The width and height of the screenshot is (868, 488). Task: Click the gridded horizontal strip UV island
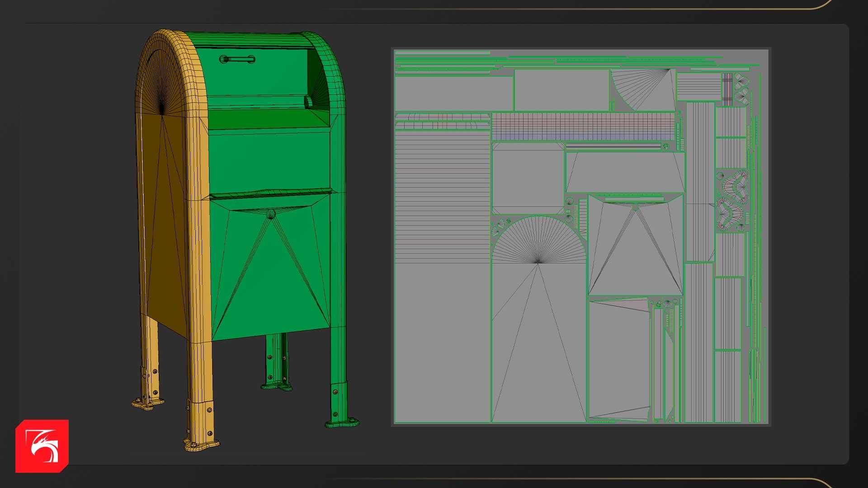583,127
